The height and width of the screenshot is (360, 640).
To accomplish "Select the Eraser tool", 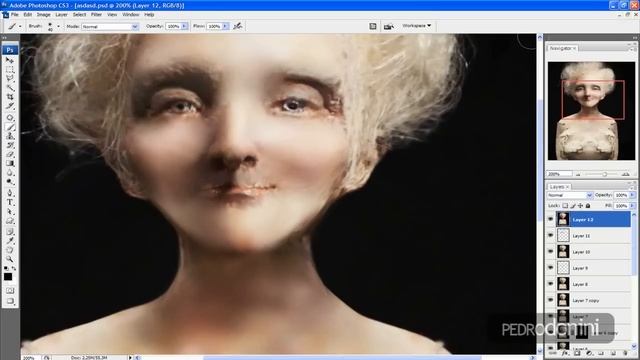I will coord(10,154).
